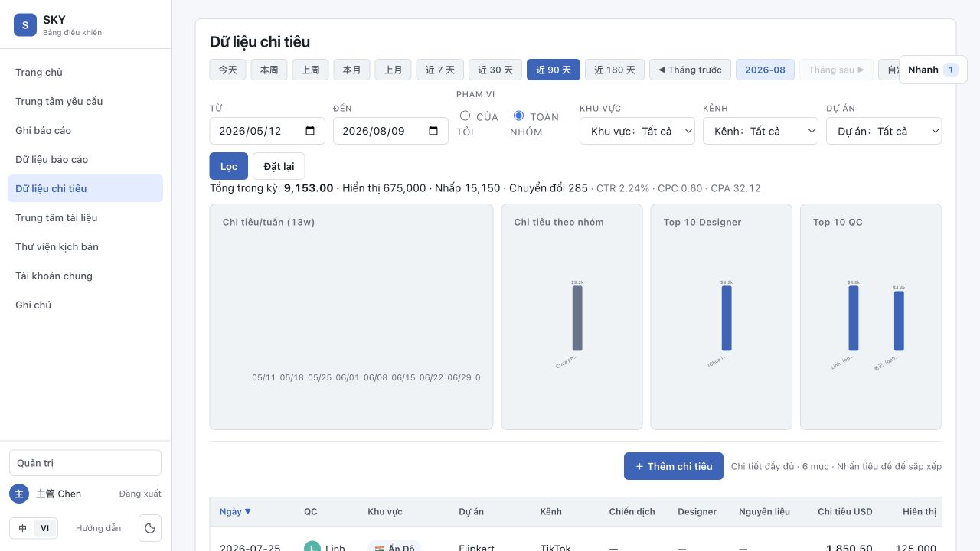The image size is (980, 551).
Task: Click the Nhanh badge counter
Action: pos(950,70)
